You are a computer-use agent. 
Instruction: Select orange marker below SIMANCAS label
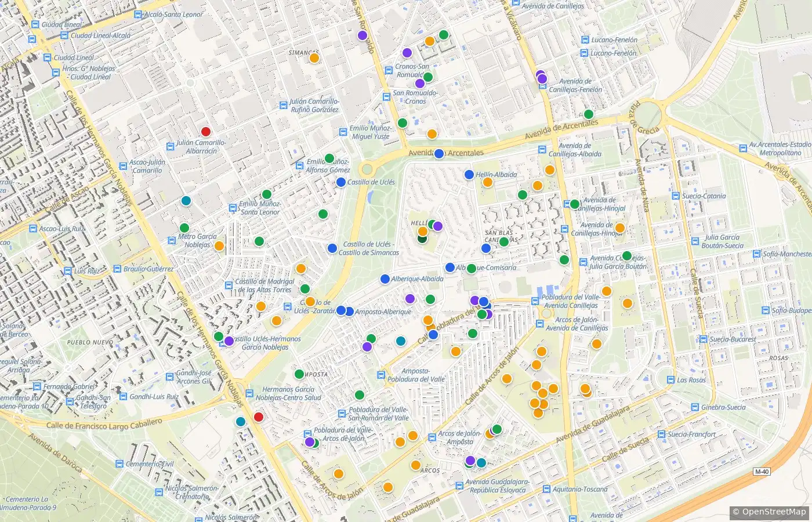click(x=314, y=58)
